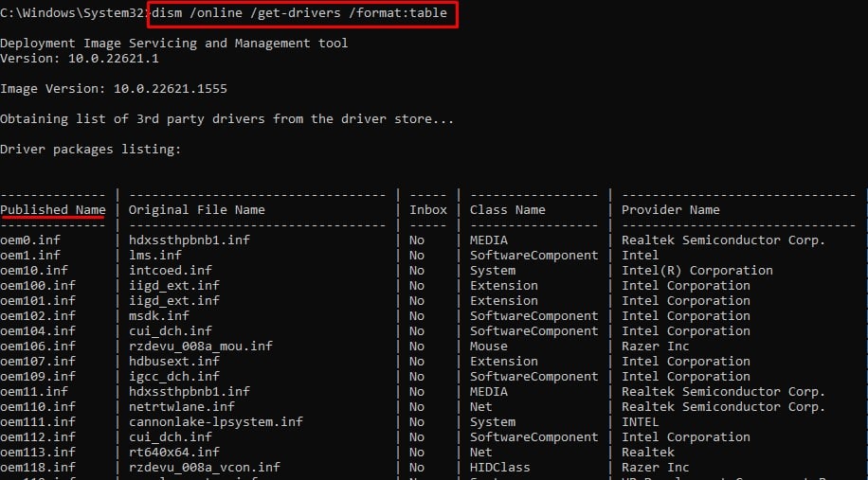
Task: Click the Intel provider in the oem1.inf row
Action: [640, 256]
